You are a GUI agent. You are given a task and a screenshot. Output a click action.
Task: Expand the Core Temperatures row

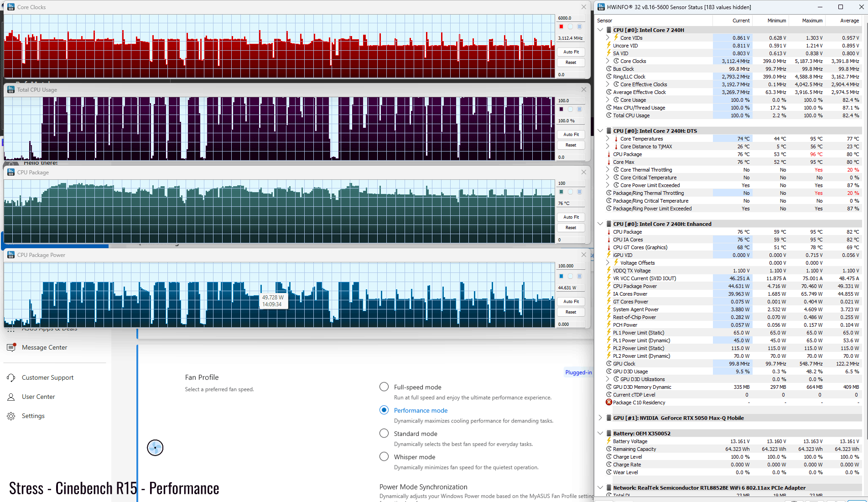point(608,139)
